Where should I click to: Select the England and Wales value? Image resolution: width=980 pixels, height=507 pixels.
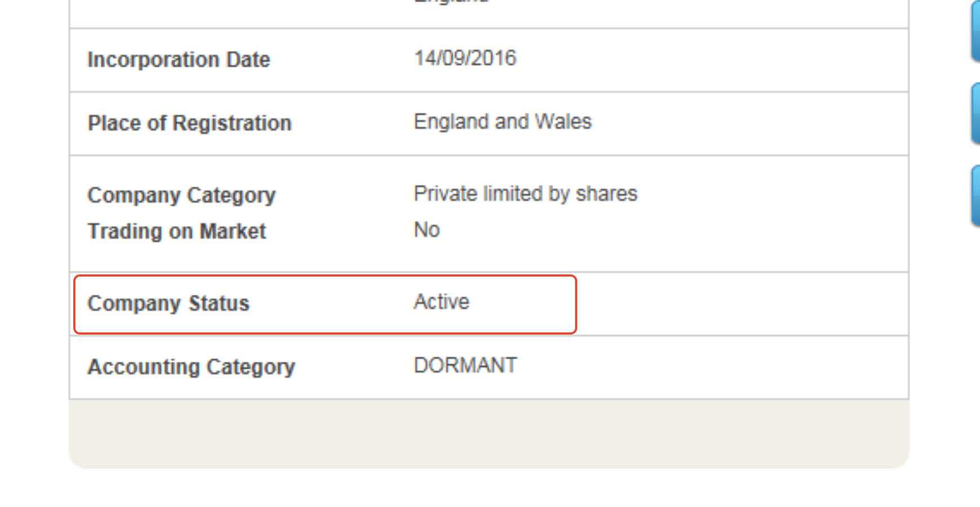[x=502, y=121]
